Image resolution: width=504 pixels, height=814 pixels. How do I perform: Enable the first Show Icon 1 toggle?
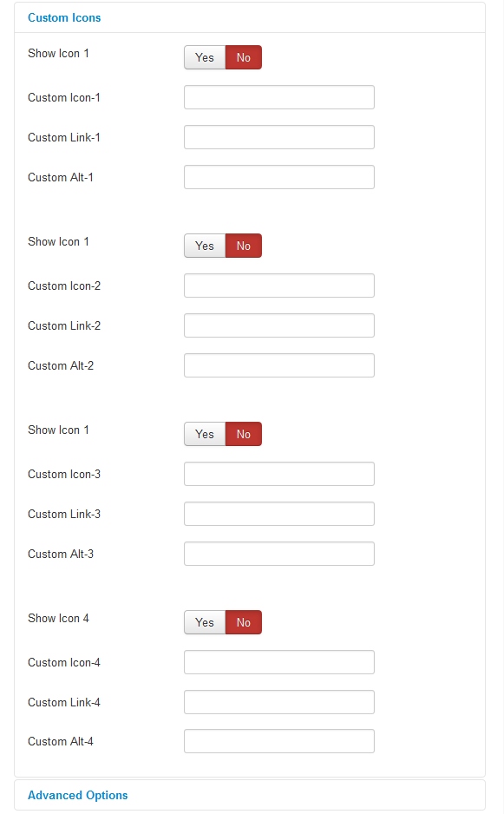point(204,57)
